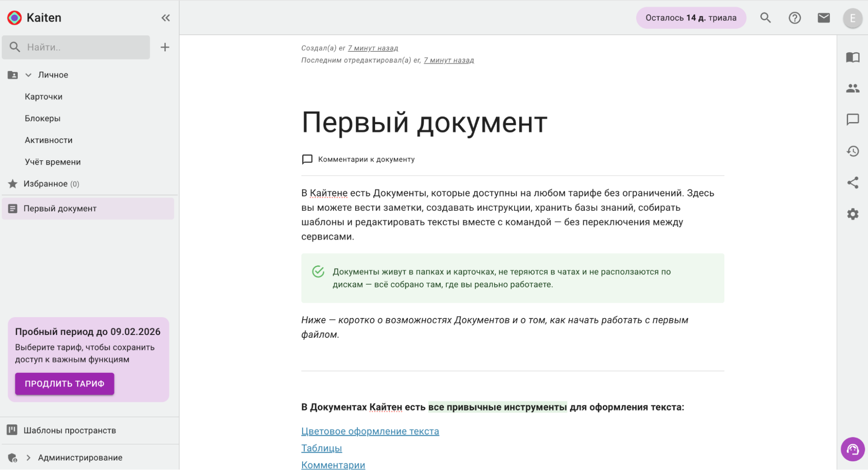Image resolution: width=868 pixels, height=470 pixels.
Task: Click the Личное section label
Action: pyautogui.click(x=53, y=75)
